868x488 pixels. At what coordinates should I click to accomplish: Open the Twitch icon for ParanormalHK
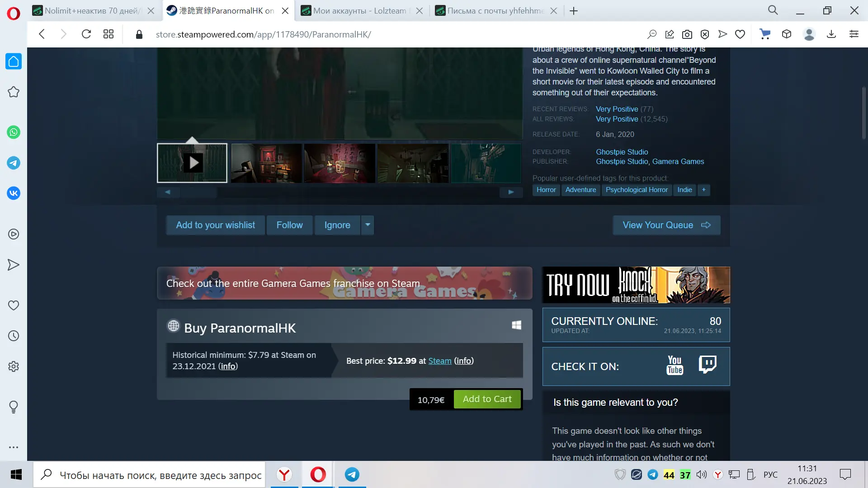tap(708, 364)
